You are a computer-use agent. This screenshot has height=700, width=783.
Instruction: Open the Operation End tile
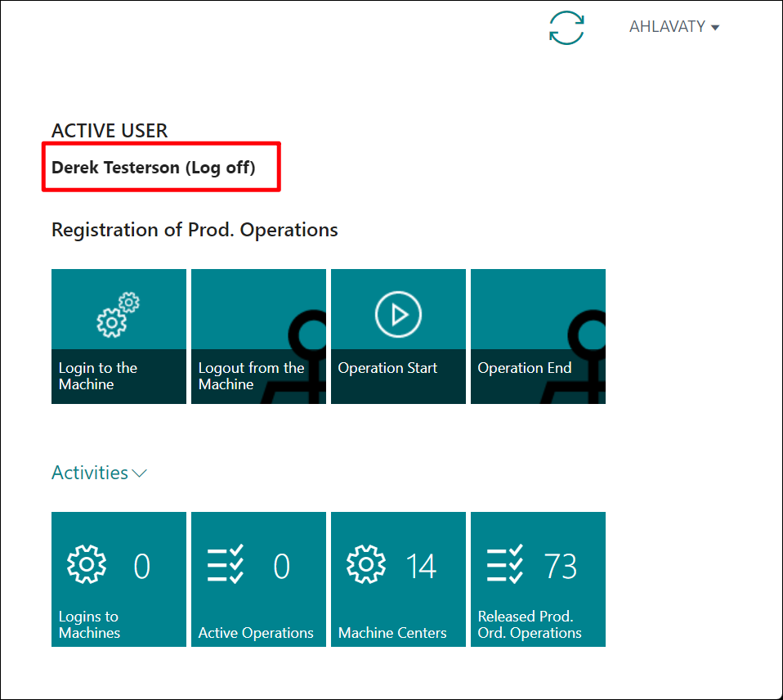coord(539,336)
